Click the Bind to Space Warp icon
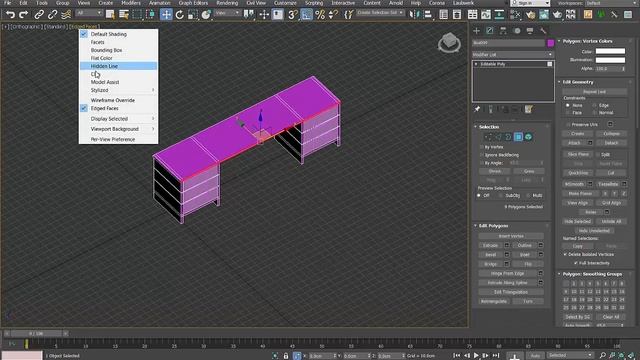640x360 pixels. [x=66, y=15]
